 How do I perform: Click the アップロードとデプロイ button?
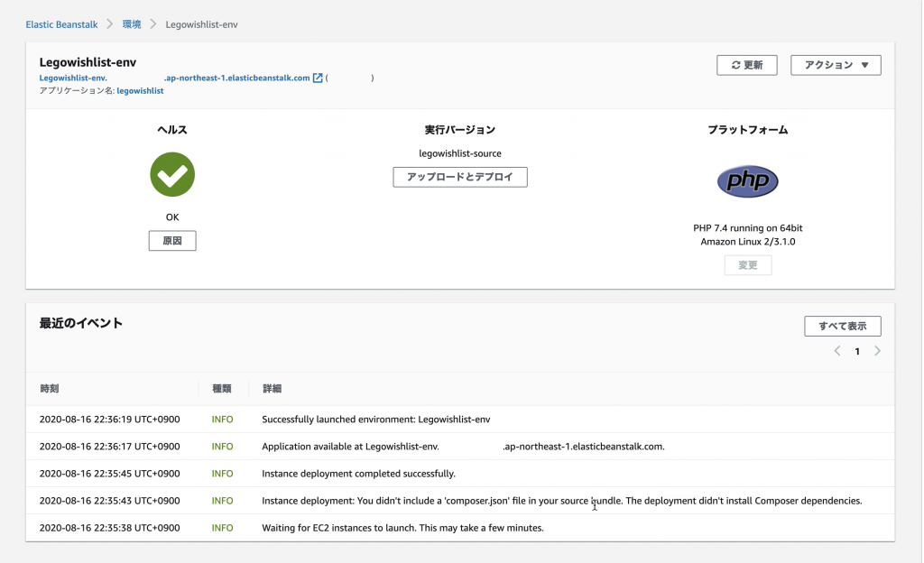point(459,177)
